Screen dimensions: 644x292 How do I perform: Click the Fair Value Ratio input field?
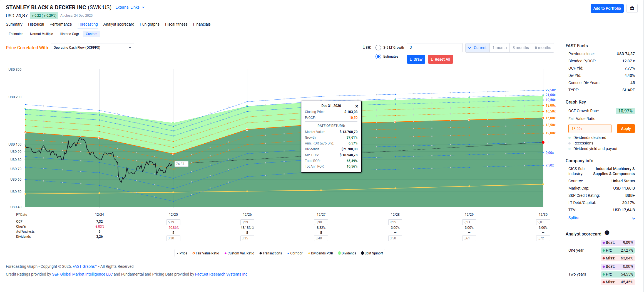click(x=590, y=129)
